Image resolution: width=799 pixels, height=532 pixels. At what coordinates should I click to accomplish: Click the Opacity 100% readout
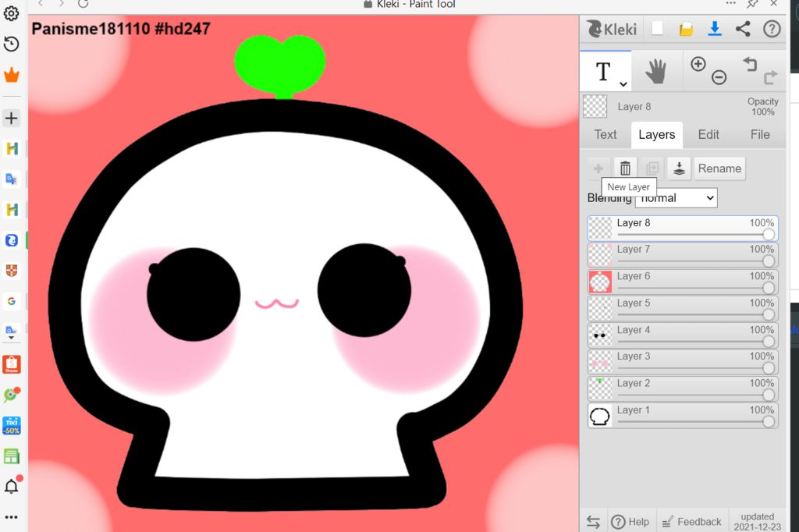pos(763,107)
